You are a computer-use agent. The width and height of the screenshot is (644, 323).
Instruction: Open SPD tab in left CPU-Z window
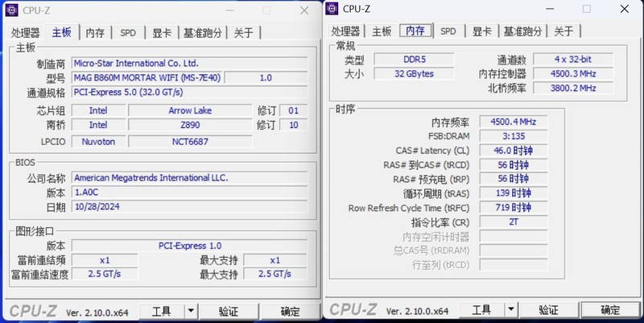(128, 33)
